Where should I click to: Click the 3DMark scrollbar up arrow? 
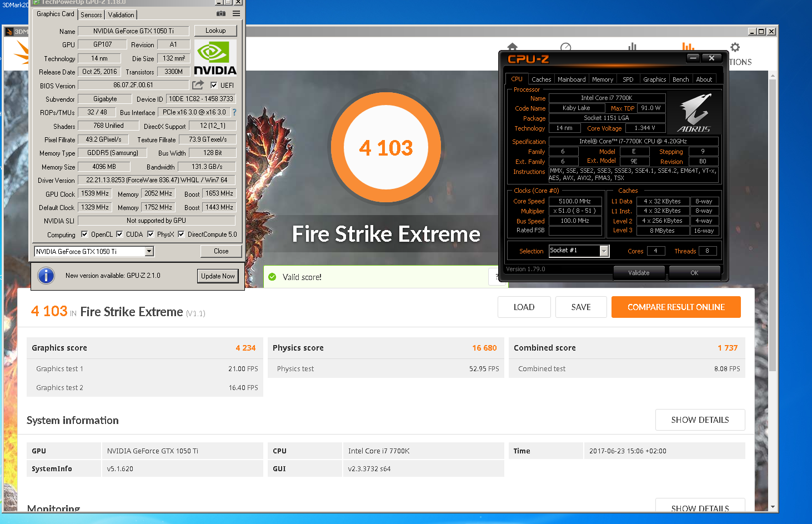[772, 75]
